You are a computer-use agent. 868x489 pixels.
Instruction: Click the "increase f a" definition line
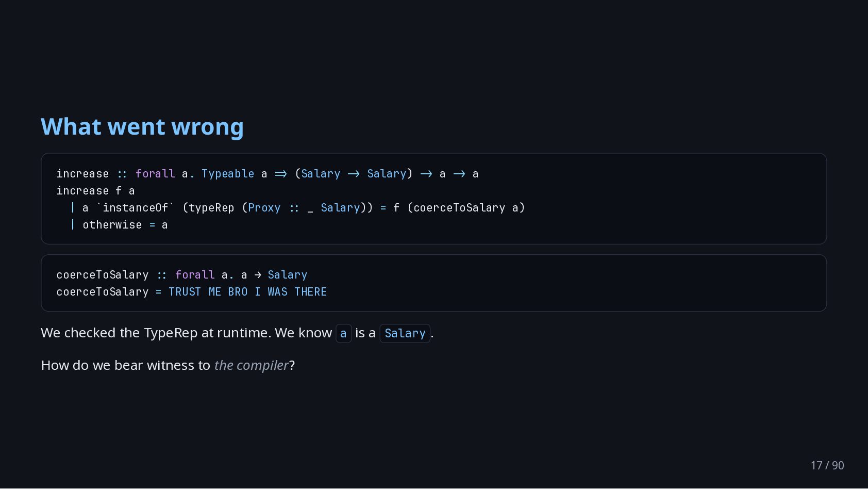(96, 191)
